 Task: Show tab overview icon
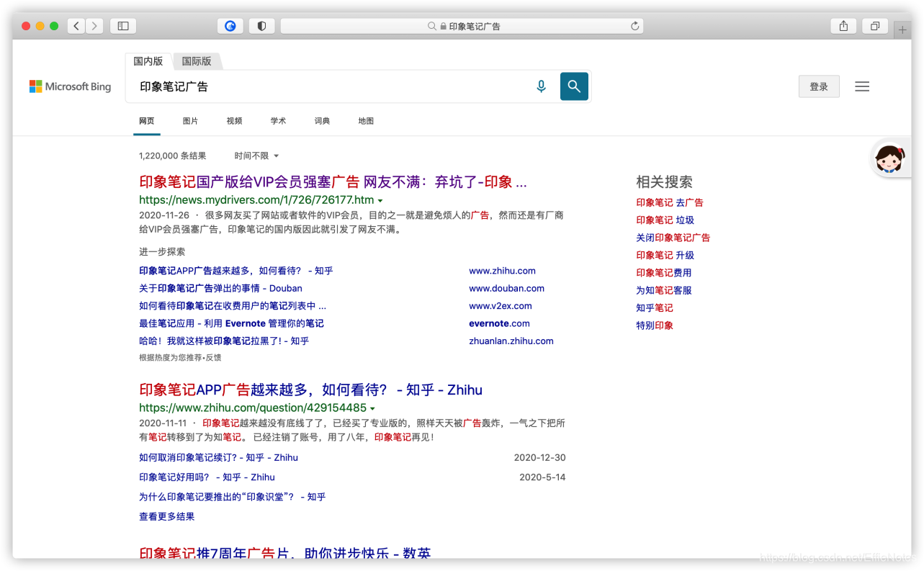pos(875,26)
